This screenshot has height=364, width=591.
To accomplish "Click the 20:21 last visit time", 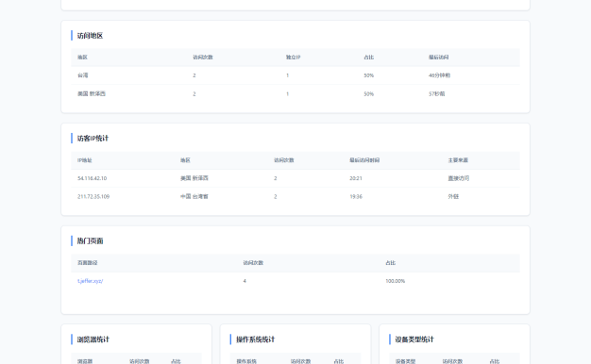I will pos(356,178).
